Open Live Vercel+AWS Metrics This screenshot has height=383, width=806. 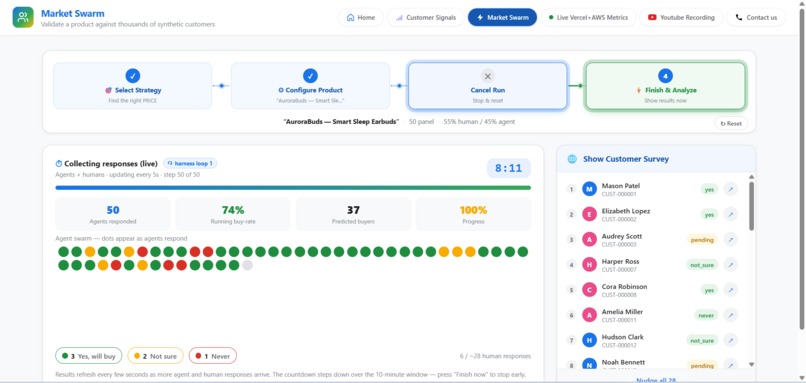[588, 17]
